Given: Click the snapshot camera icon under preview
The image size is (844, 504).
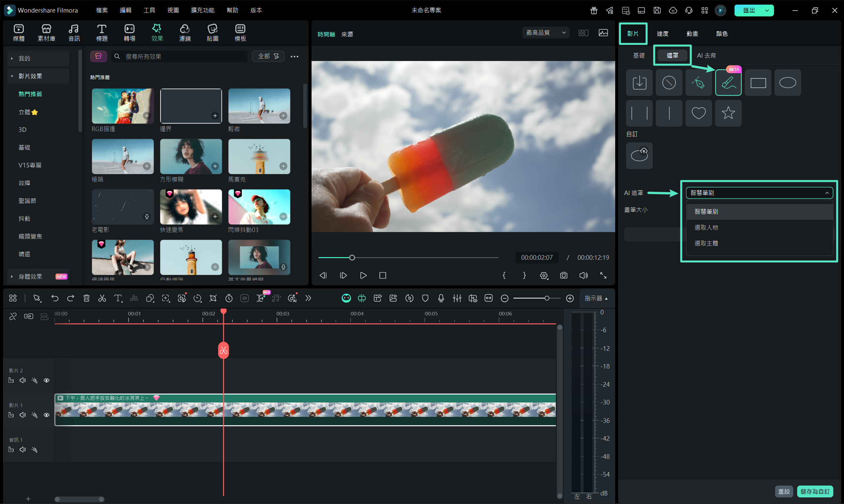Looking at the screenshot, I should pyautogui.click(x=563, y=276).
